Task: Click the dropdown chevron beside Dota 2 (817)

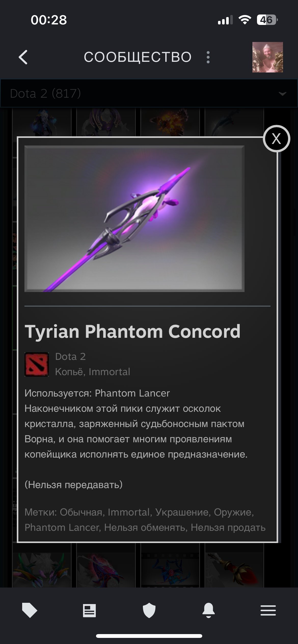Action: (282, 94)
